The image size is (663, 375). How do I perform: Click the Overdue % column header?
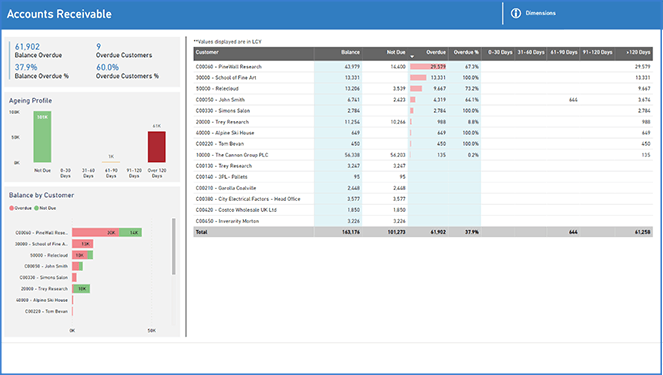(465, 52)
